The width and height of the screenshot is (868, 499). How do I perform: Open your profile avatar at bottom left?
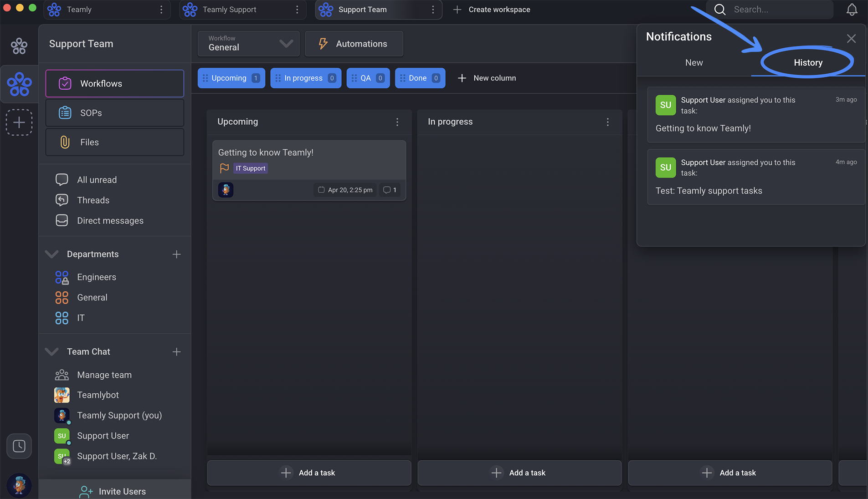tap(19, 485)
